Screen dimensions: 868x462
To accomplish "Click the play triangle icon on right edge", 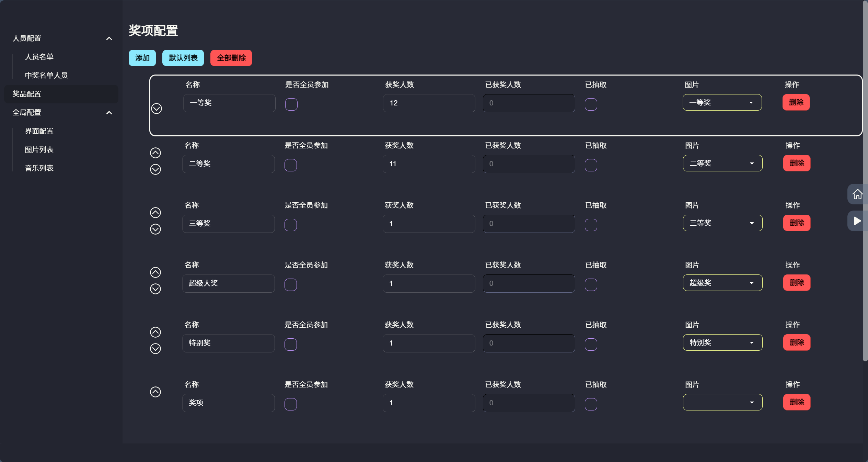I will [x=857, y=221].
